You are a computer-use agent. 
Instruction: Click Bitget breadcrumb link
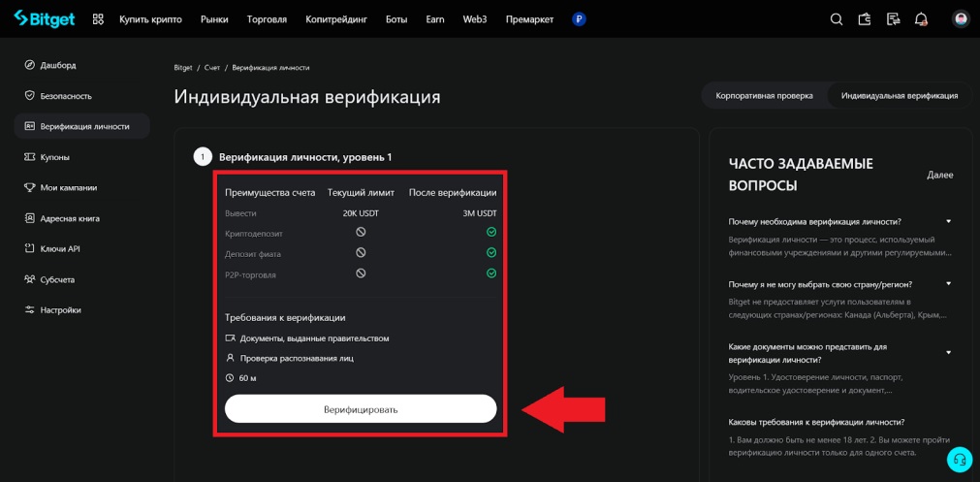click(183, 68)
